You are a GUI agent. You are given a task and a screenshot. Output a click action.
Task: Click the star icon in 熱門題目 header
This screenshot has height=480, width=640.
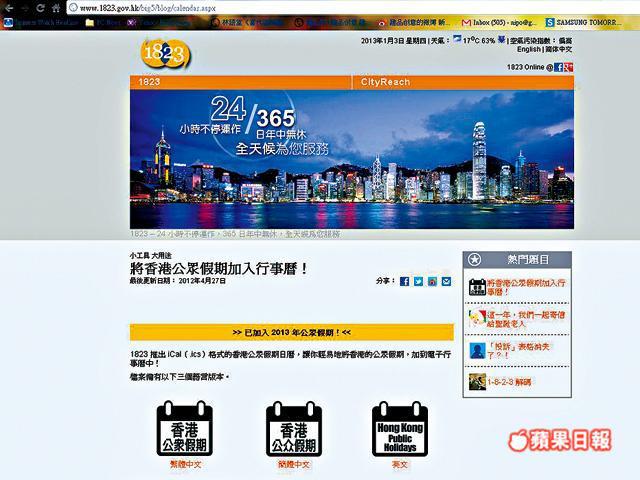coord(474,259)
